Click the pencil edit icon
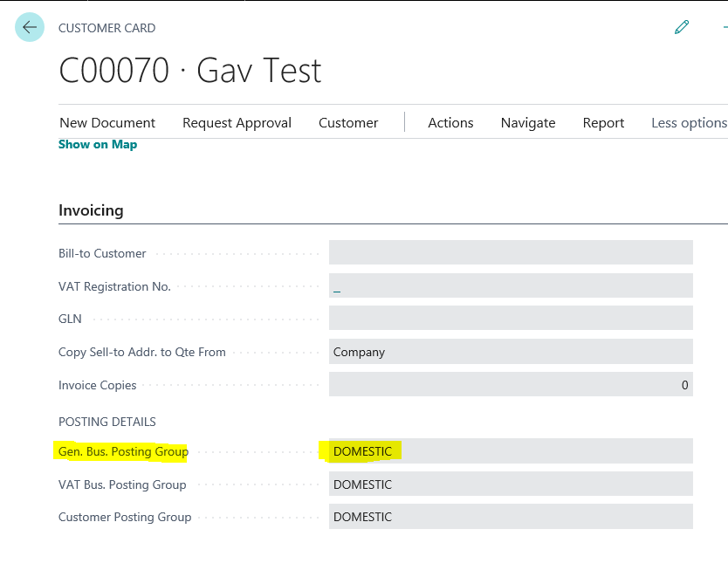This screenshot has height=584, width=728. (682, 27)
